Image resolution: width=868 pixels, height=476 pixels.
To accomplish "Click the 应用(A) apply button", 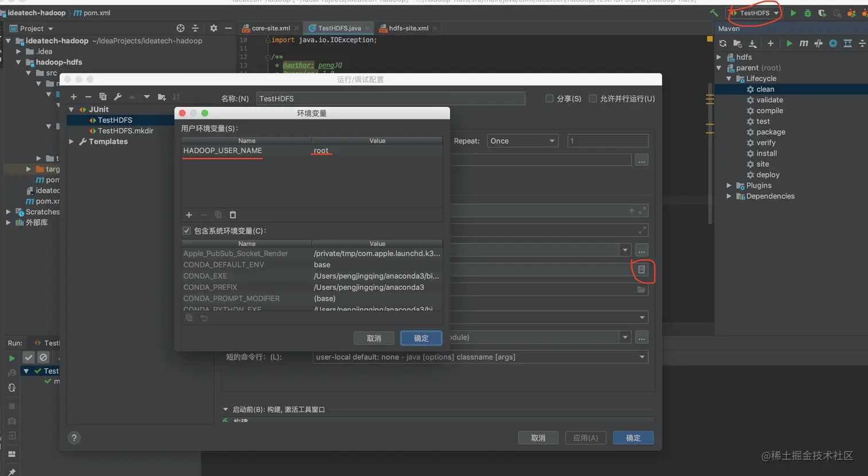I will [586, 438].
